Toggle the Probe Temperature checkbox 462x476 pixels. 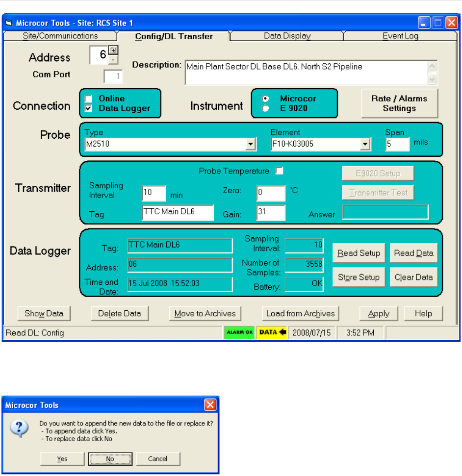pyautogui.click(x=280, y=171)
